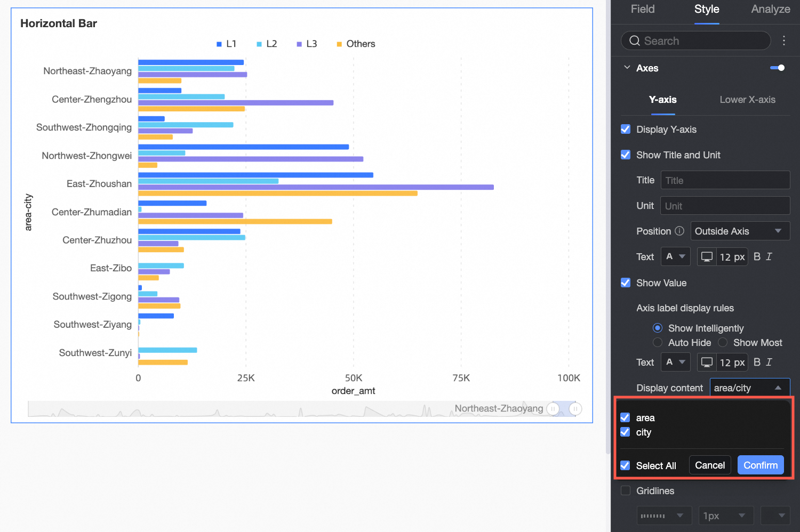Viewport: 800px width, 532px height.
Task: Click the Confirm button
Action: 761,465
